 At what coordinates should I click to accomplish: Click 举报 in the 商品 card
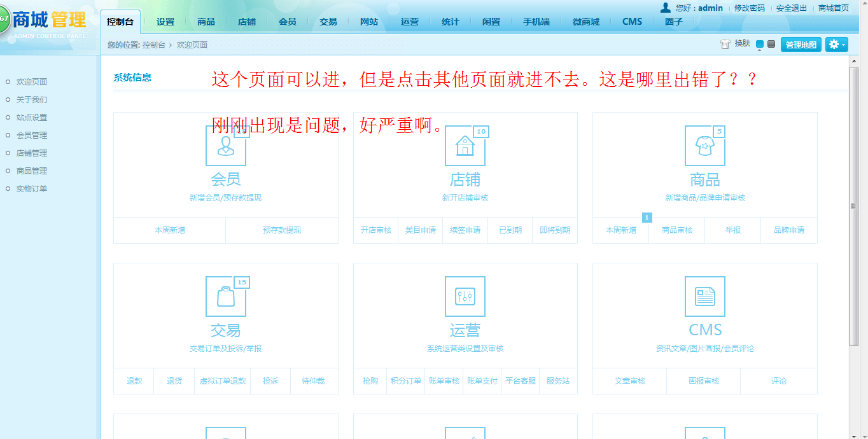click(x=733, y=230)
